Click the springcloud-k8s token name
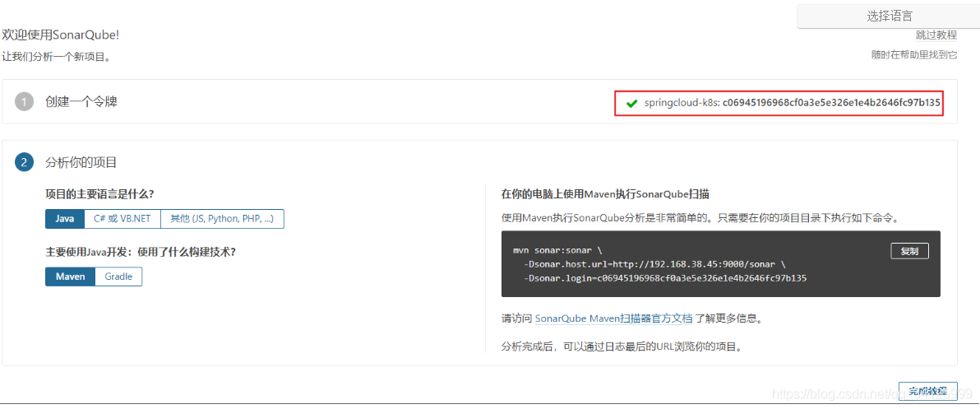The width and height of the screenshot is (980, 409). pyautogui.click(x=682, y=103)
